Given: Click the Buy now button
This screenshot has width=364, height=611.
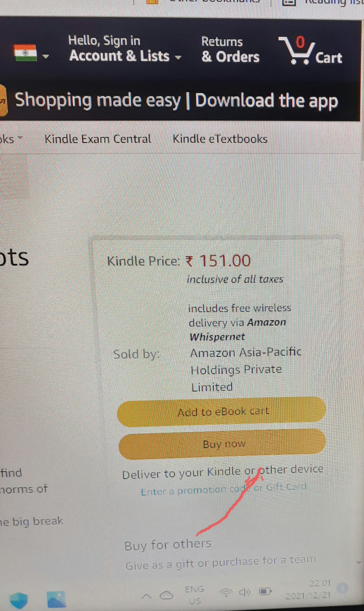Looking at the screenshot, I should [222, 444].
